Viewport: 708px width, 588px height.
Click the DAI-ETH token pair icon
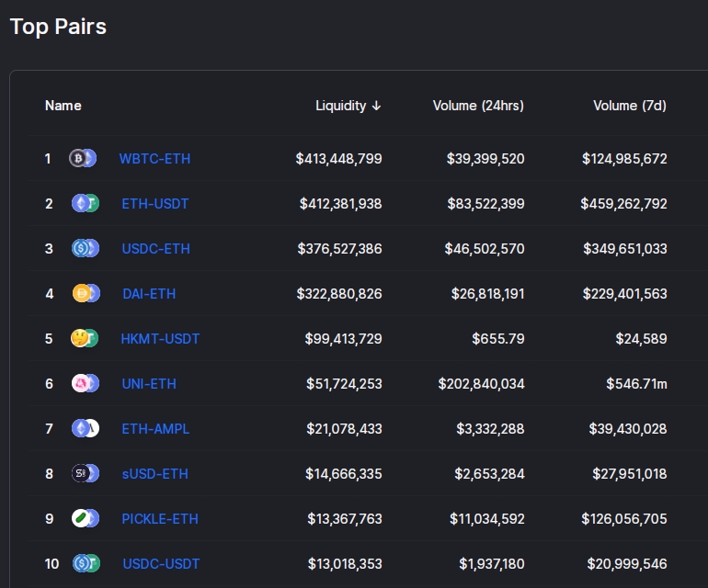(x=86, y=293)
